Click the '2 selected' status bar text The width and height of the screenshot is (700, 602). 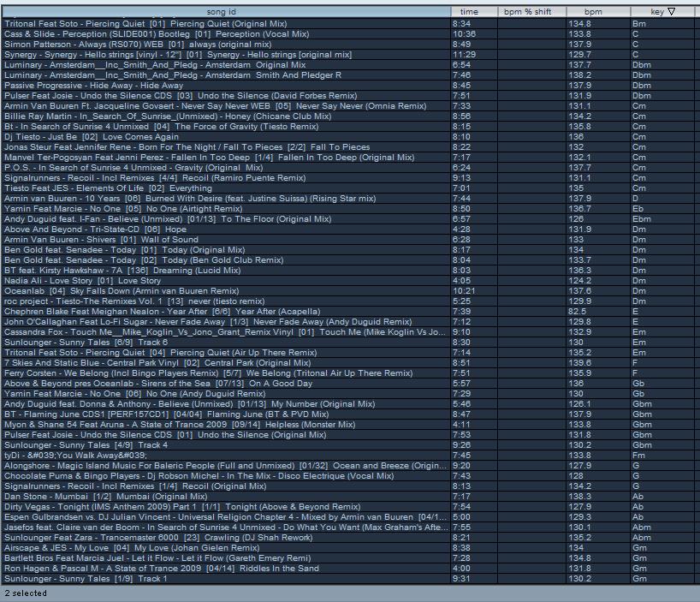26,593
